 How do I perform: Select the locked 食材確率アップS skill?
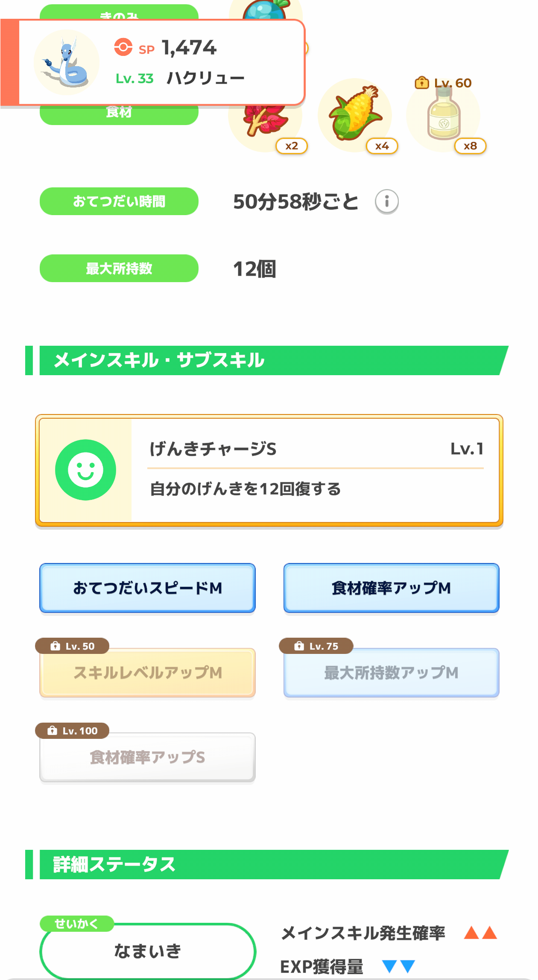pyautogui.click(x=147, y=757)
